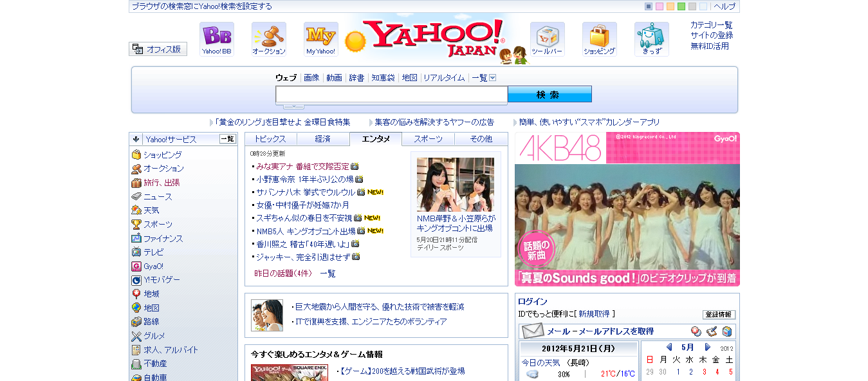868x381 pixels.
Task: Switch to the 経済 tab
Action: coord(323,139)
